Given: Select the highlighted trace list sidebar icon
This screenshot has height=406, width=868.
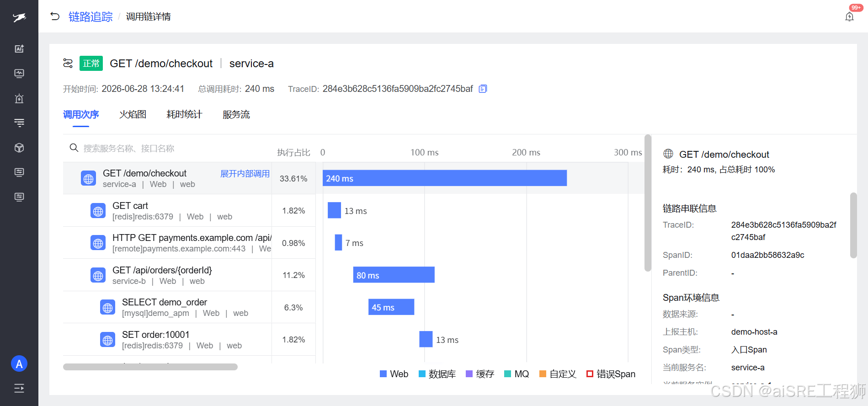Looking at the screenshot, I should click(19, 123).
